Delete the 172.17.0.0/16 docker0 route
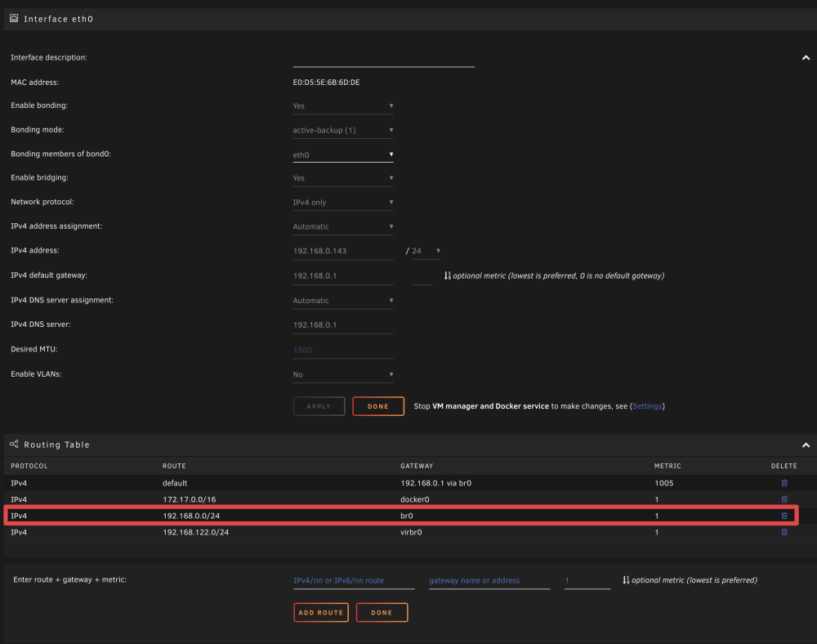Image resolution: width=817 pixels, height=644 pixels. (784, 499)
